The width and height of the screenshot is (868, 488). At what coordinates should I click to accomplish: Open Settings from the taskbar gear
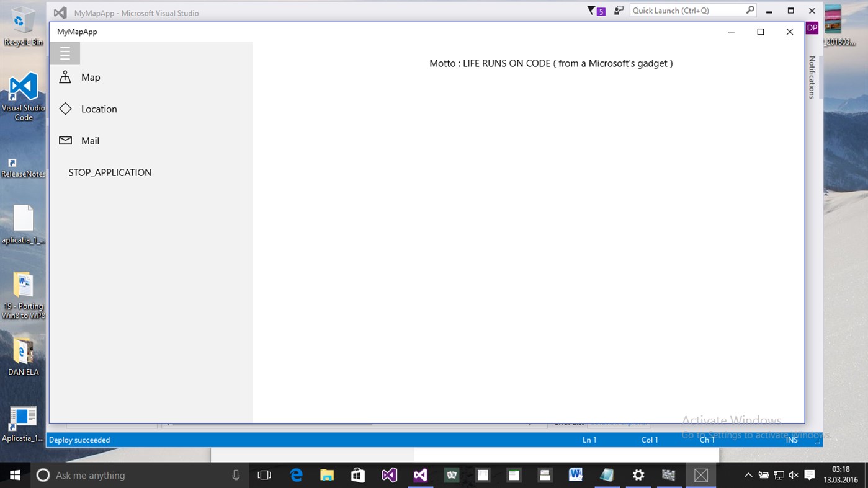coord(638,475)
